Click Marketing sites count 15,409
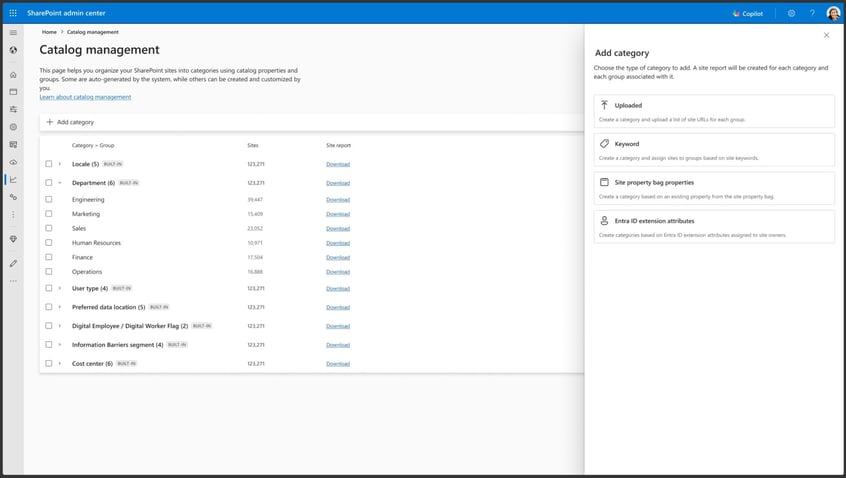This screenshot has height=478, width=846. coord(255,214)
